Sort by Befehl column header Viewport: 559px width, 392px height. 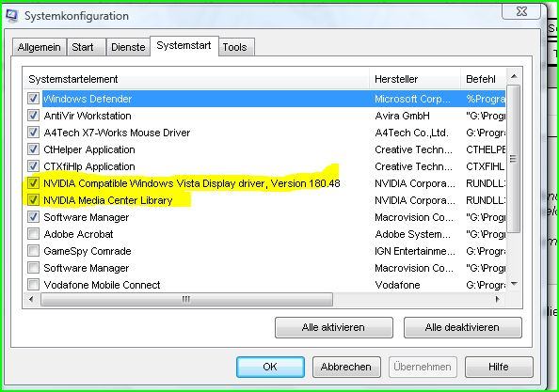[x=483, y=79]
